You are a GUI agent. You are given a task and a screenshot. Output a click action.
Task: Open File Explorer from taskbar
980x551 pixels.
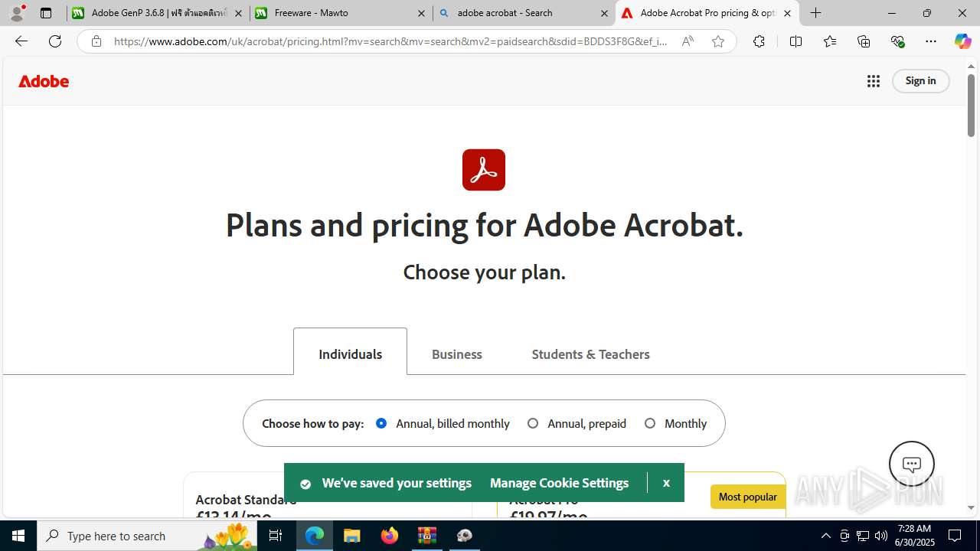351,536
